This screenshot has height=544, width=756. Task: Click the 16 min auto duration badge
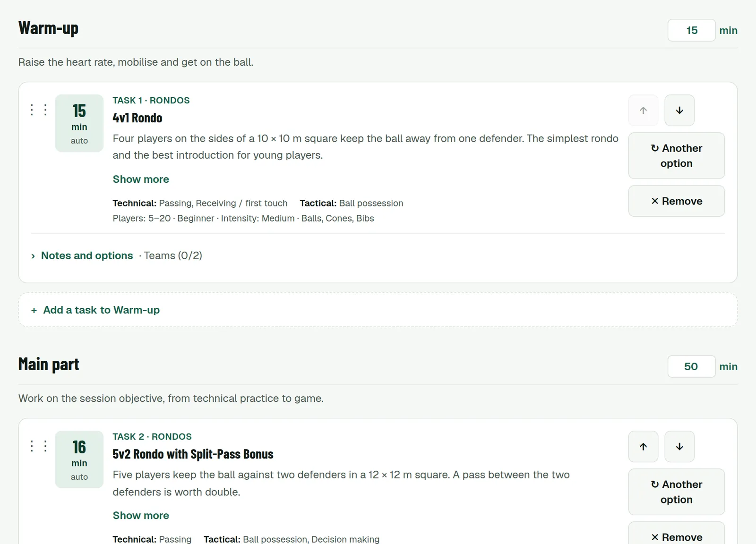[x=79, y=459]
